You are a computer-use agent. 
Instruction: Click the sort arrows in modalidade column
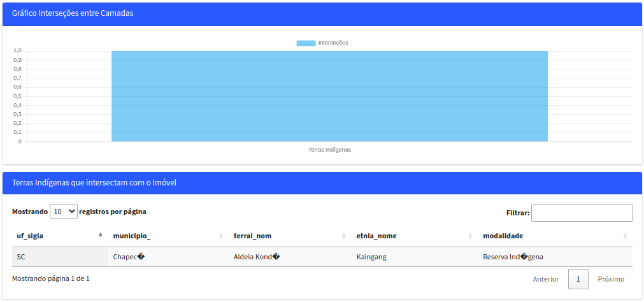[625, 236]
